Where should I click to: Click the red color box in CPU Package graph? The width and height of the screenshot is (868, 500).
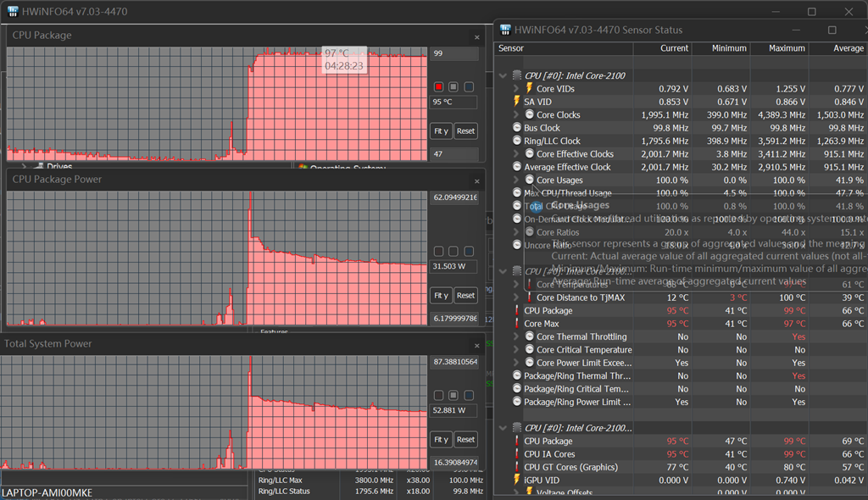coord(438,87)
